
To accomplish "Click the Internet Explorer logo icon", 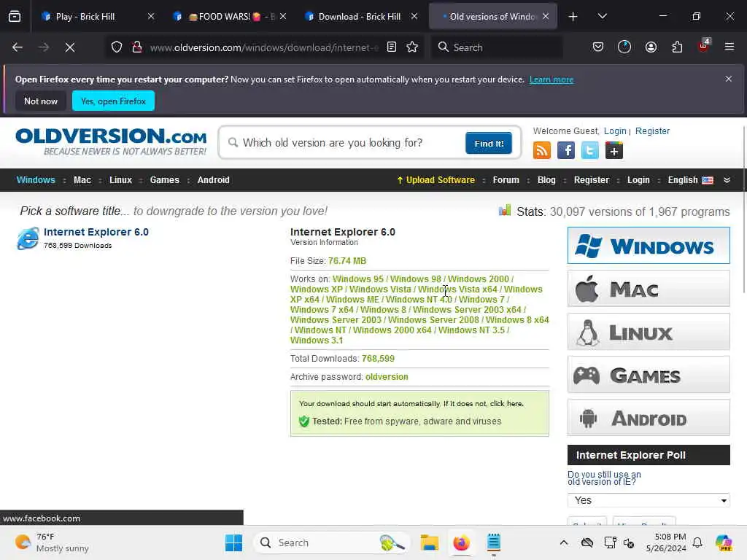I will pos(28,238).
